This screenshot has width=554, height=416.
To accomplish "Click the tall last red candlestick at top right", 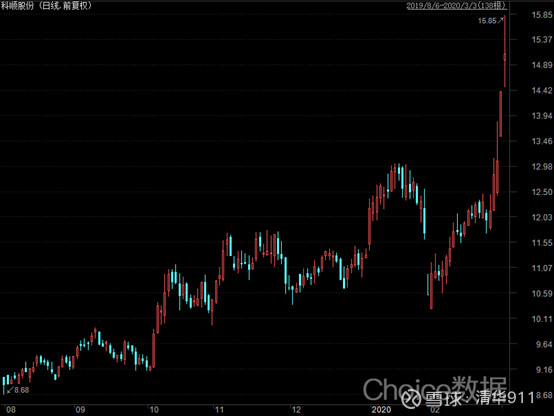I will tap(505, 51).
